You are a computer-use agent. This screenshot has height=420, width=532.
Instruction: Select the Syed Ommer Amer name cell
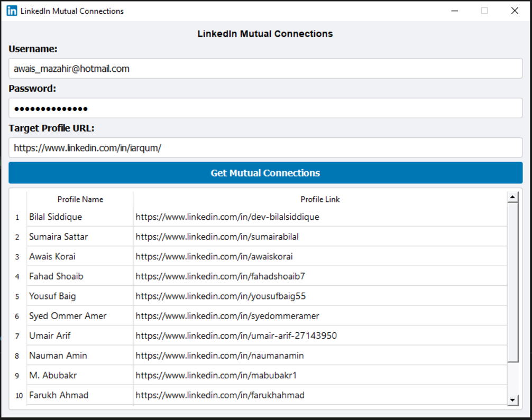pos(80,316)
